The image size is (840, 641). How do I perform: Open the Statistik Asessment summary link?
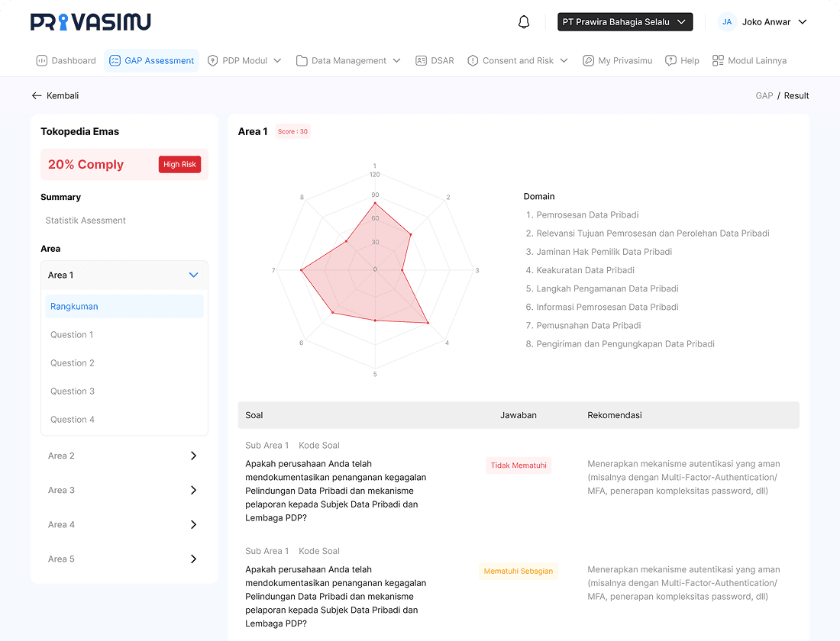tap(86, 221)
